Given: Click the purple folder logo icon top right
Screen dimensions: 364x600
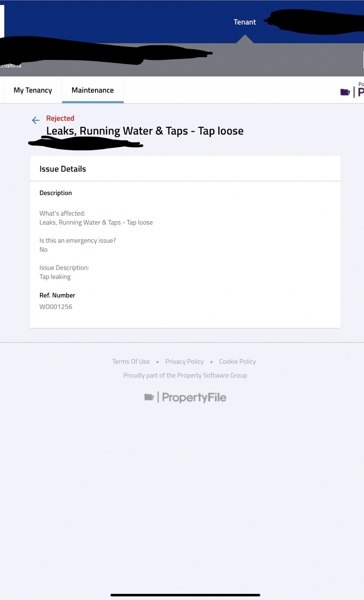Looking at the screenshot, I should 345,92.
